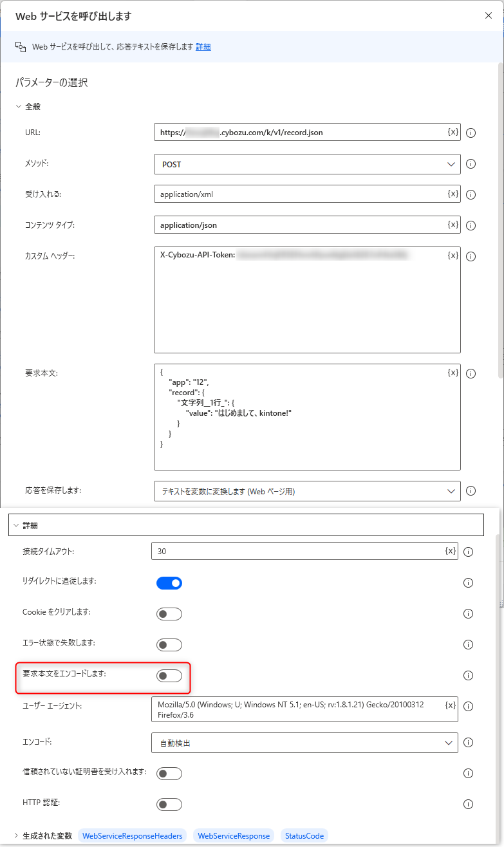The width and height of the screenshot is (504, 847).
Task: Enable 要求本文をエンコードします toggle
Action: (x=169, y=676)
